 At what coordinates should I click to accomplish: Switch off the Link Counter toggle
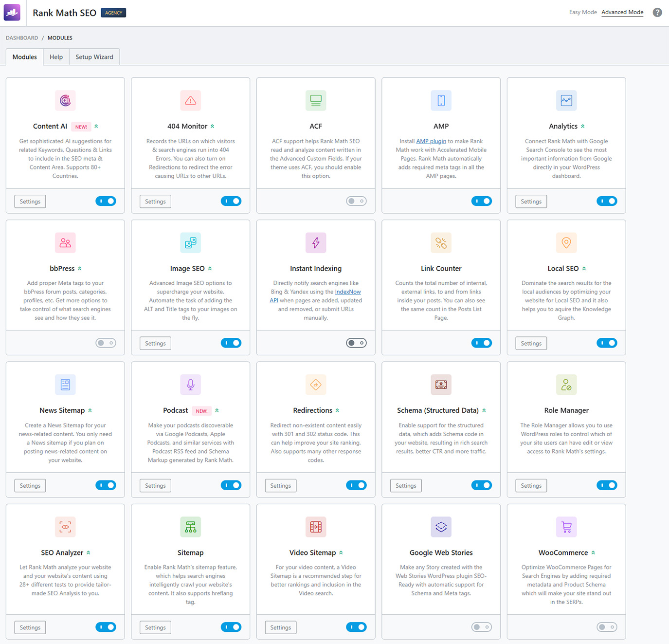(482, 343)
